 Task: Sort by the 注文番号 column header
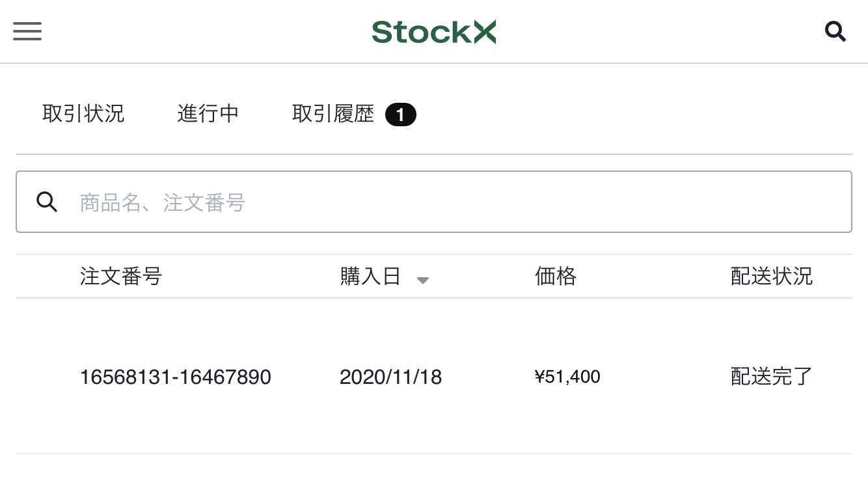coord(121,277)
